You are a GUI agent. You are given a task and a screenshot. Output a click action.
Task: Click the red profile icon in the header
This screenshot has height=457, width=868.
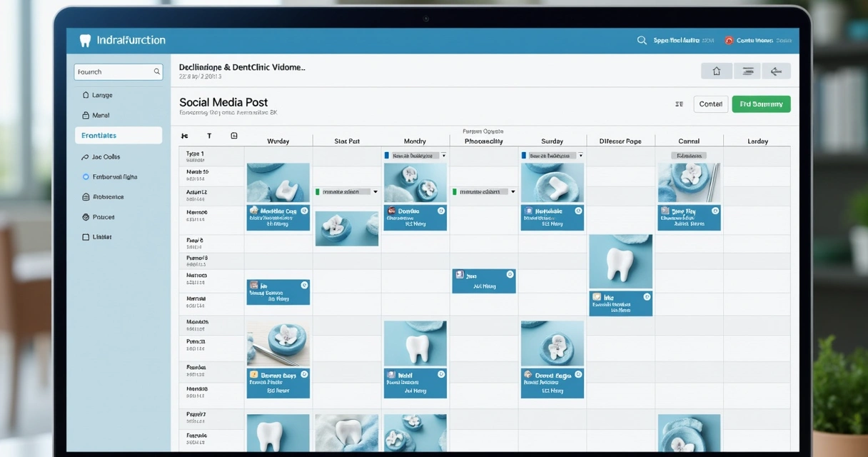click(x=729, y=41)
